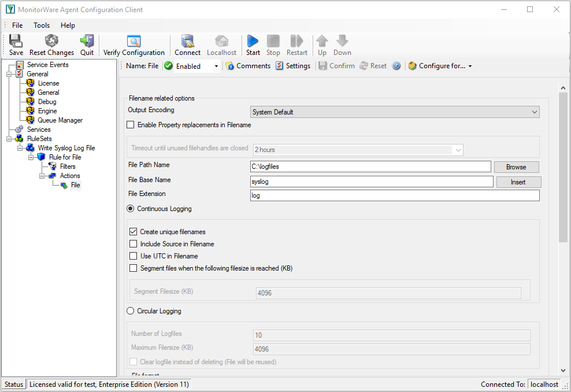Select Queue Manager in the tree

pyautogui.click(x=60, y=120)
